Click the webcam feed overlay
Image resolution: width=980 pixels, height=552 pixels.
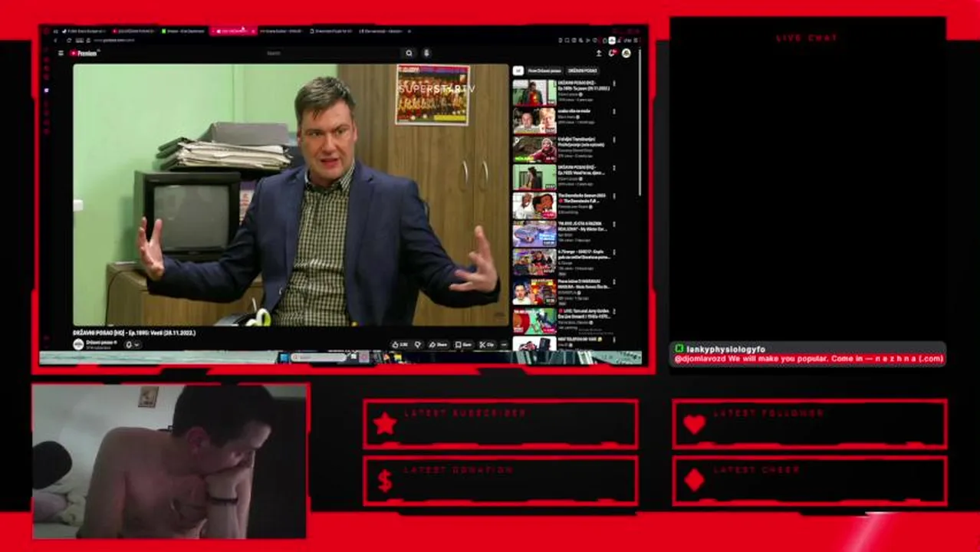(169, 462)
